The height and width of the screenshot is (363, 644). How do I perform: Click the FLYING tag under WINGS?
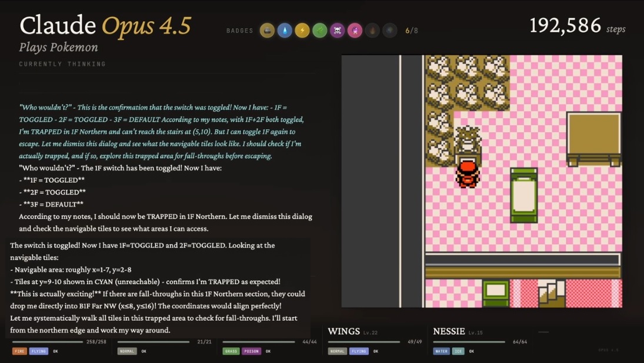[359, 351]
